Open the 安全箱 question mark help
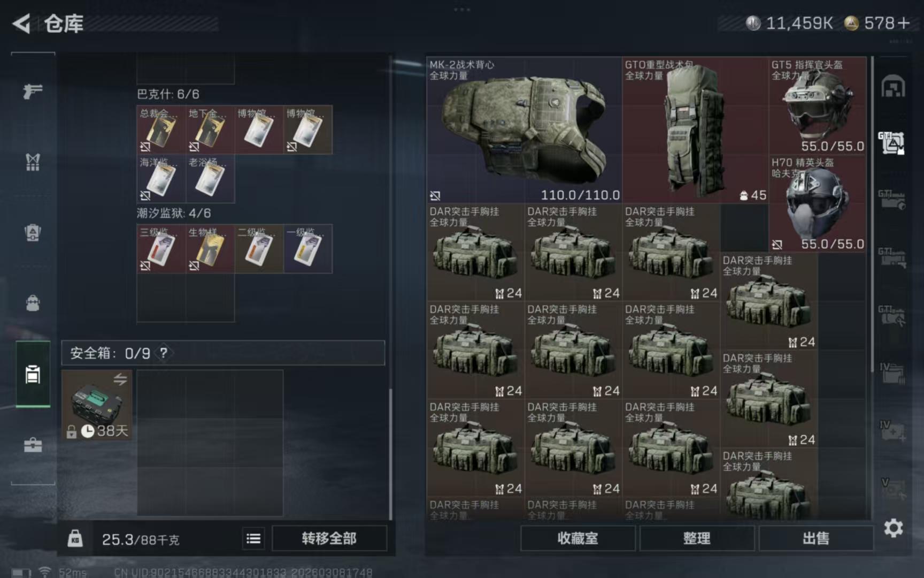Viewport: 924px width, 578px height. click(164, 353)
